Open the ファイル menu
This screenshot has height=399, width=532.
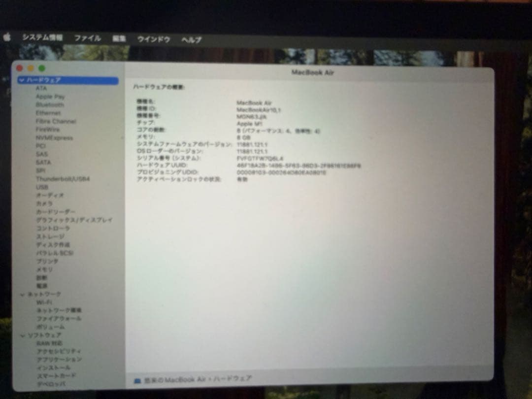click(88, 37)
